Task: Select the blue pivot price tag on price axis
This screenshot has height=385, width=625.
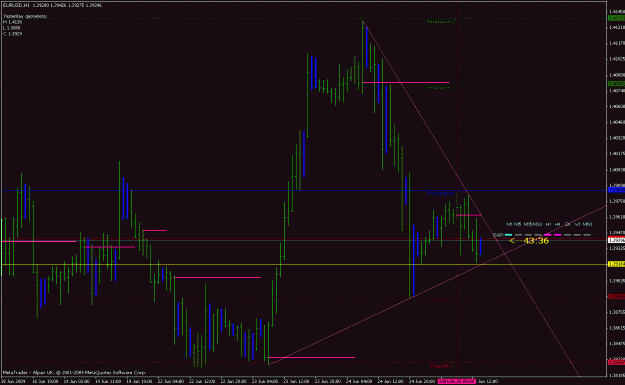Action: click(x=616, y=190)
